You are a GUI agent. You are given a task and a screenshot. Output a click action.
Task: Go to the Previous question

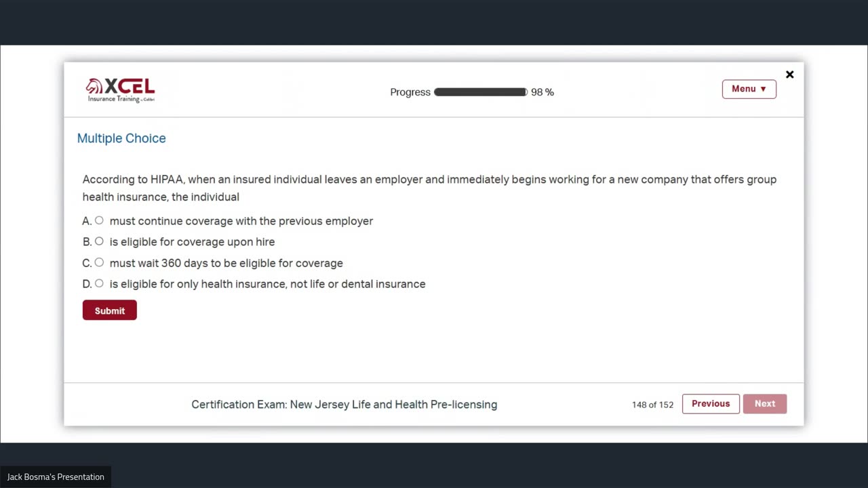pyautogui.click(x=711, y=403)
